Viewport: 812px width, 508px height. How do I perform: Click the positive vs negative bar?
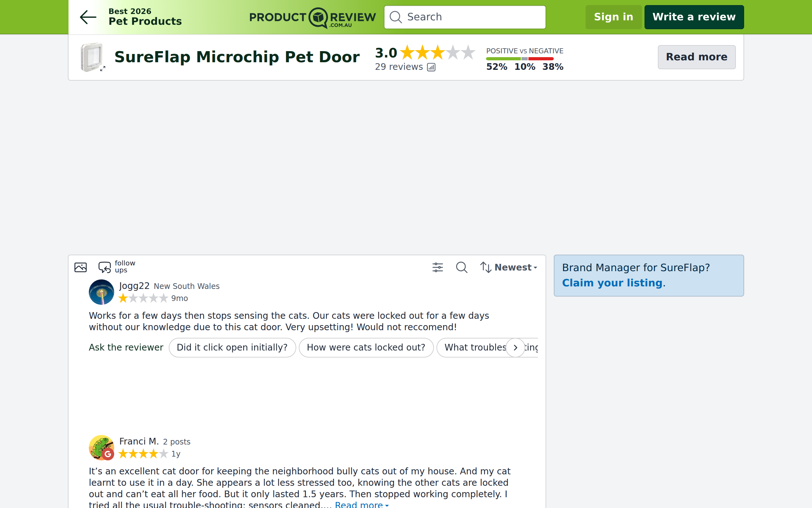pyautogui.click(x=520, y=59)
